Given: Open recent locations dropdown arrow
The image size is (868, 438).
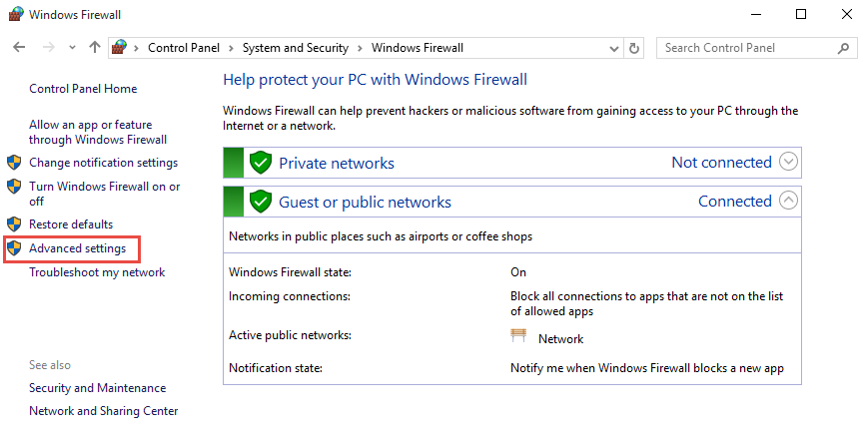Looking at the screenshot, I should click(x=72, y=48).
